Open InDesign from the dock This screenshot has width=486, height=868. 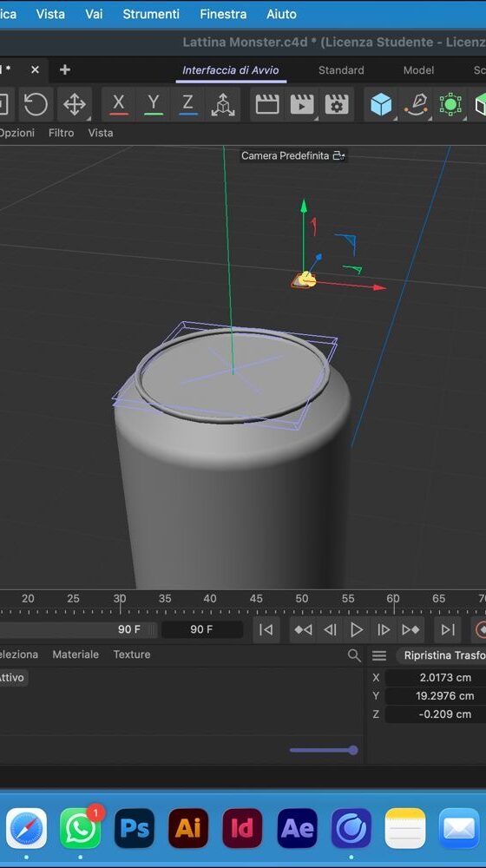point(242,829)
